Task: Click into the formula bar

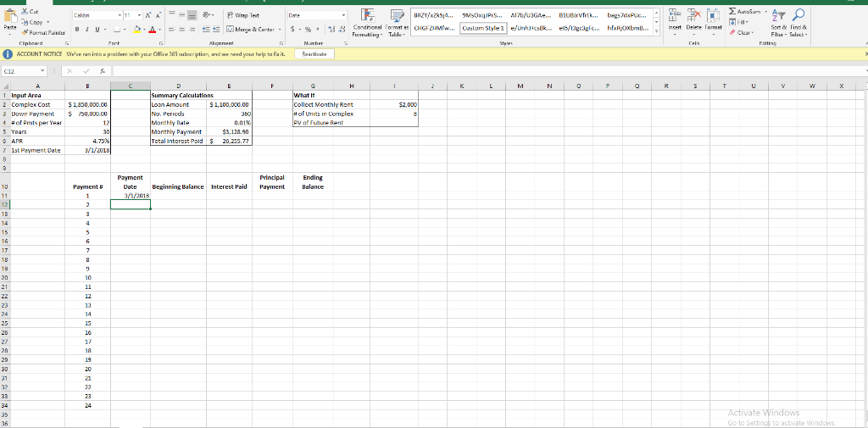Action: pos(487,71)
